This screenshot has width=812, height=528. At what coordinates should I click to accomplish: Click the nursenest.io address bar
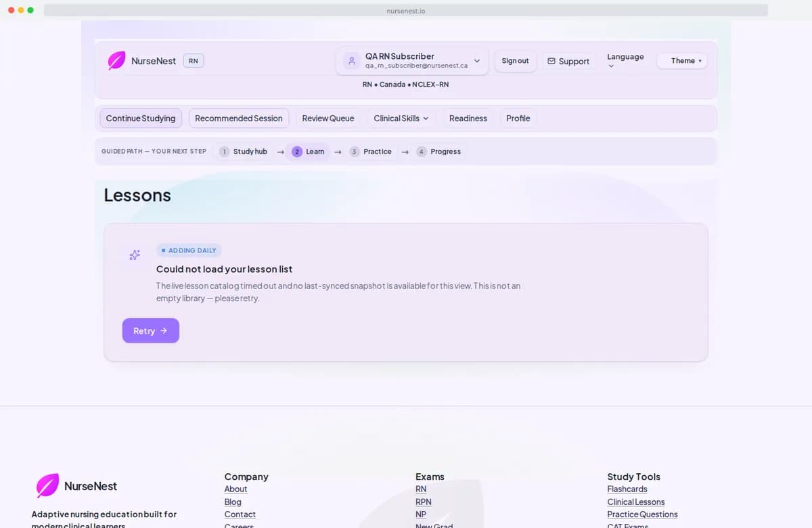click(406, 10)
